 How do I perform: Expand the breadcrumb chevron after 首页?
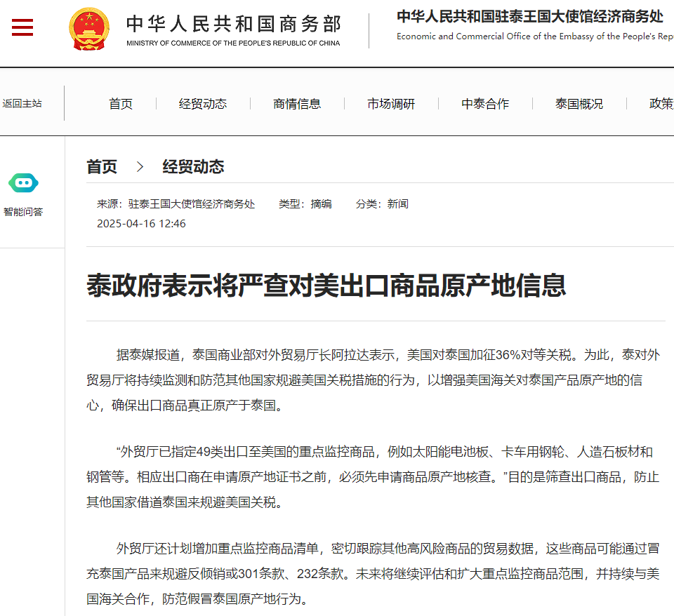[x=140, y=167]
